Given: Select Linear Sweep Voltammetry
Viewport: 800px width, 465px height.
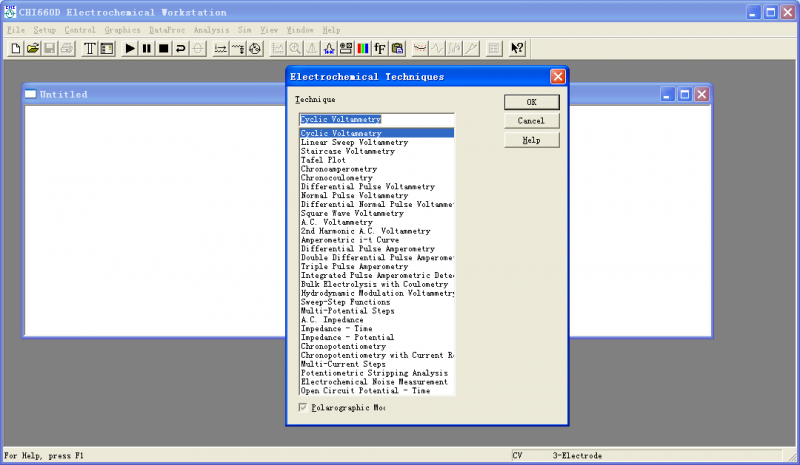Looking at the screenshot, I should point(377,142).
